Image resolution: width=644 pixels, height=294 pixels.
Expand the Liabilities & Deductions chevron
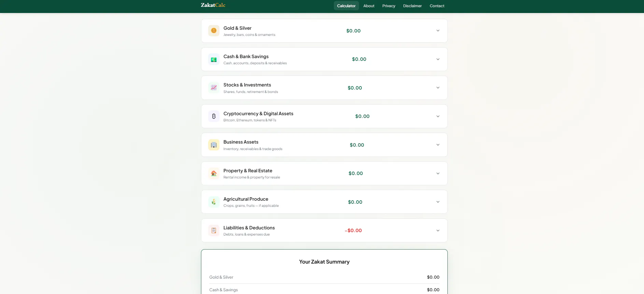438,230
